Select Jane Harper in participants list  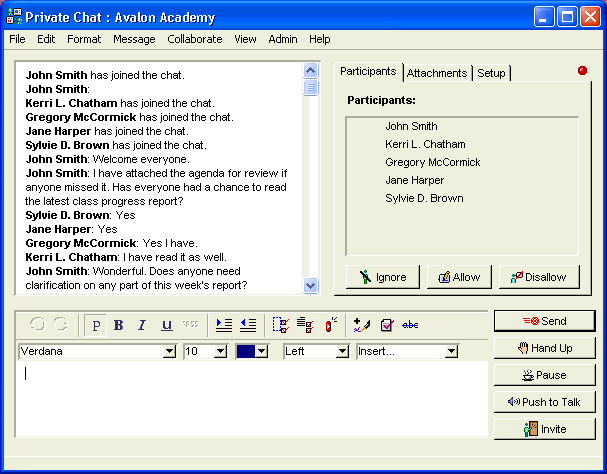point(414,180)
